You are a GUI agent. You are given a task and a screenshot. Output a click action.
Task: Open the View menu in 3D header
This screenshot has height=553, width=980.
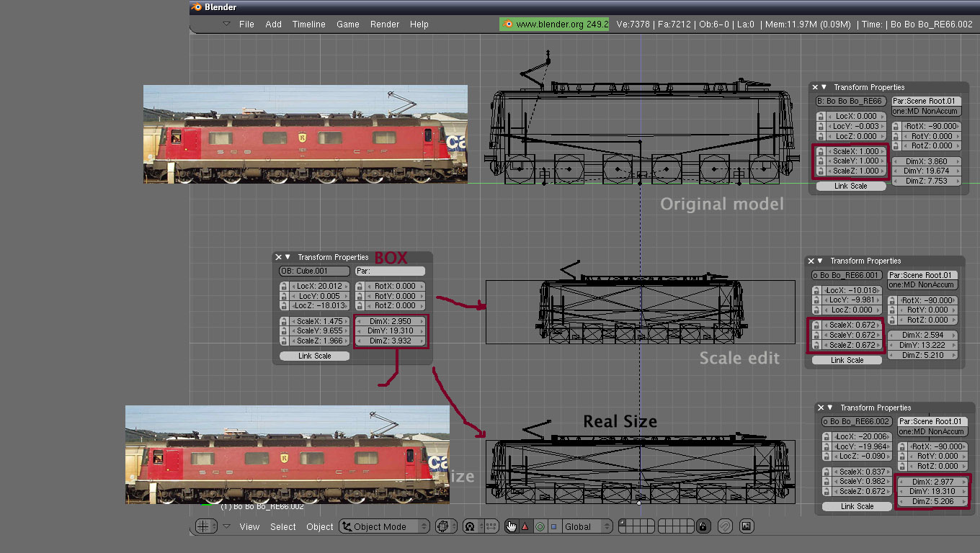coord(249,526)
